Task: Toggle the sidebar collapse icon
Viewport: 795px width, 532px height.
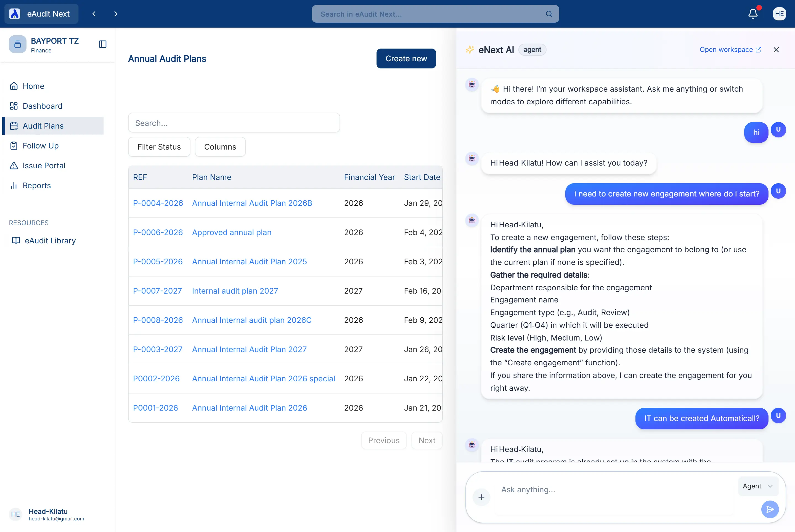Action: tap(102, 44)
